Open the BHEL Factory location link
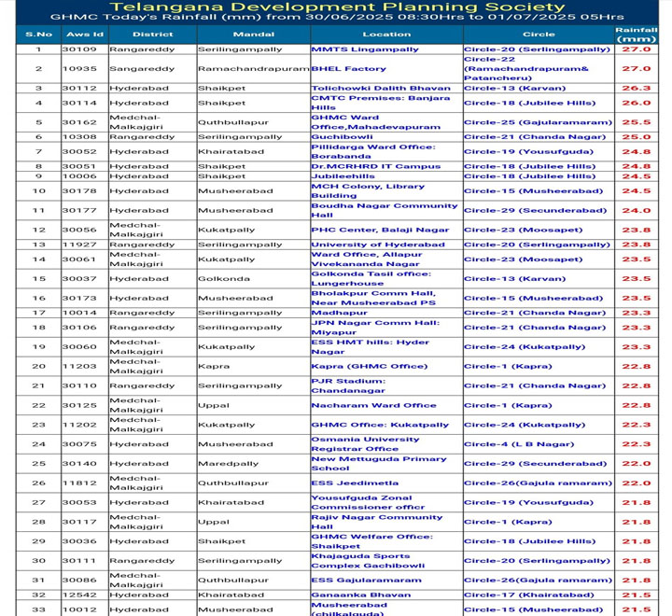This screenshot has height=616, width=672. click(x=348, y=68)
